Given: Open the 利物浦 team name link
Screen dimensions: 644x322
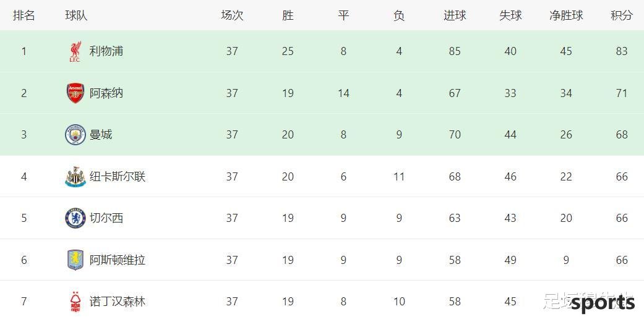Looking at the screenshot, I should (x=106, y=51).
